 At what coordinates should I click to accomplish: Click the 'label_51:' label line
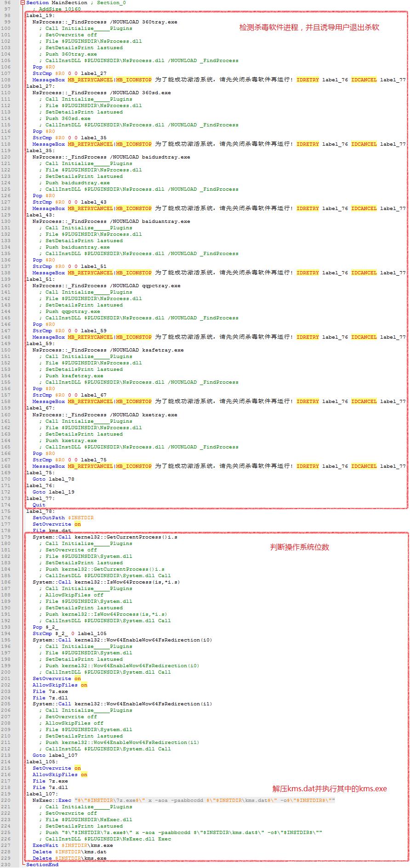[x=40, y=279]
